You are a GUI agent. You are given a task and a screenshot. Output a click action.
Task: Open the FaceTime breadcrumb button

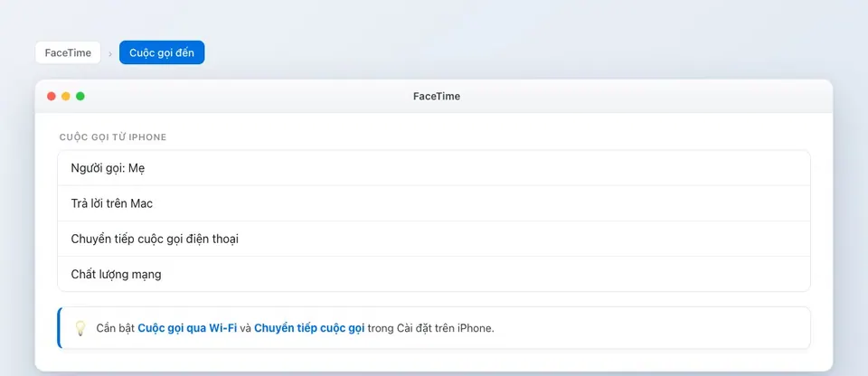click(x=68, y=53)
